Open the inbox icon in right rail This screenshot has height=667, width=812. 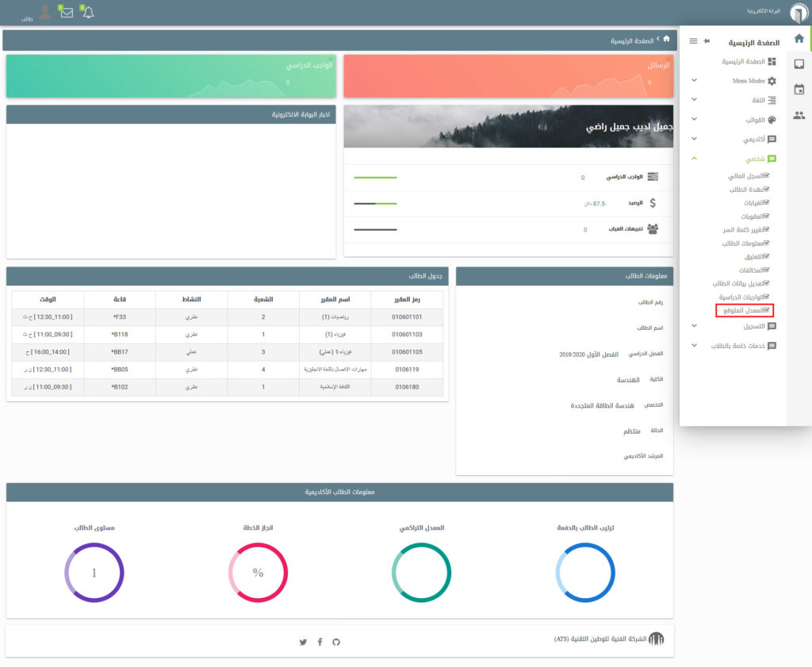(x=799, y=64)
